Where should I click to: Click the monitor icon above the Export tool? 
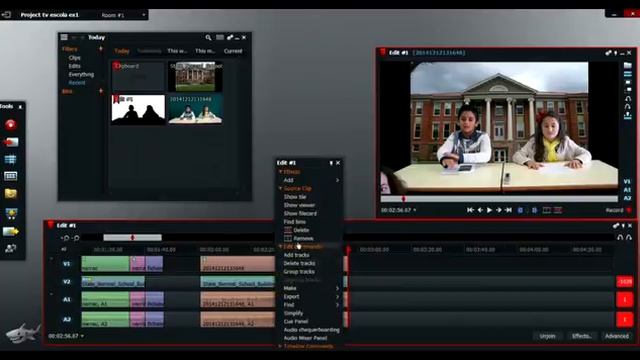11,214
